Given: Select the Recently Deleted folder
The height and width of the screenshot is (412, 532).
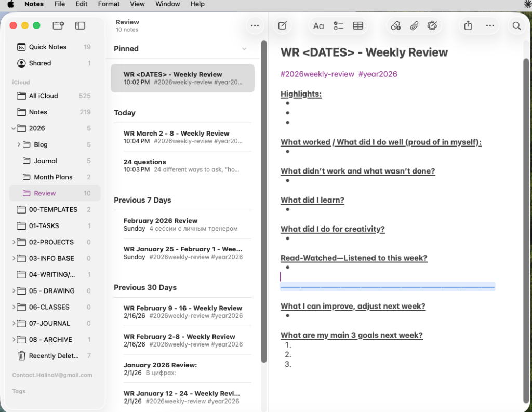Looking at the screenshot, I should coord(54,356).
